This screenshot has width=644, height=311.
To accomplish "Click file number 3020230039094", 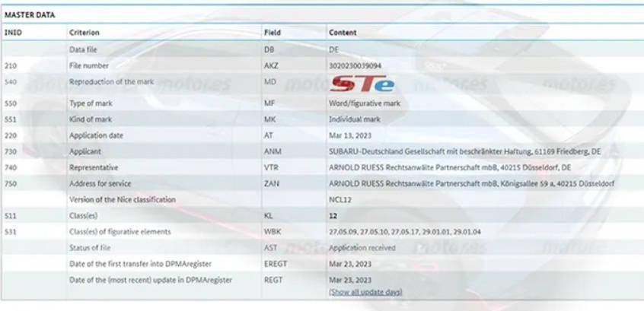I will coord(355,66).
